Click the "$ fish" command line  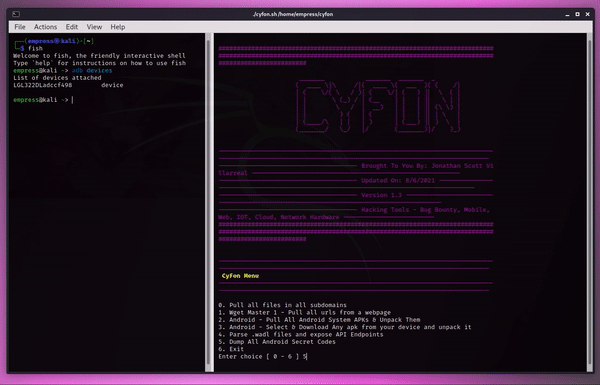(31, 48)
